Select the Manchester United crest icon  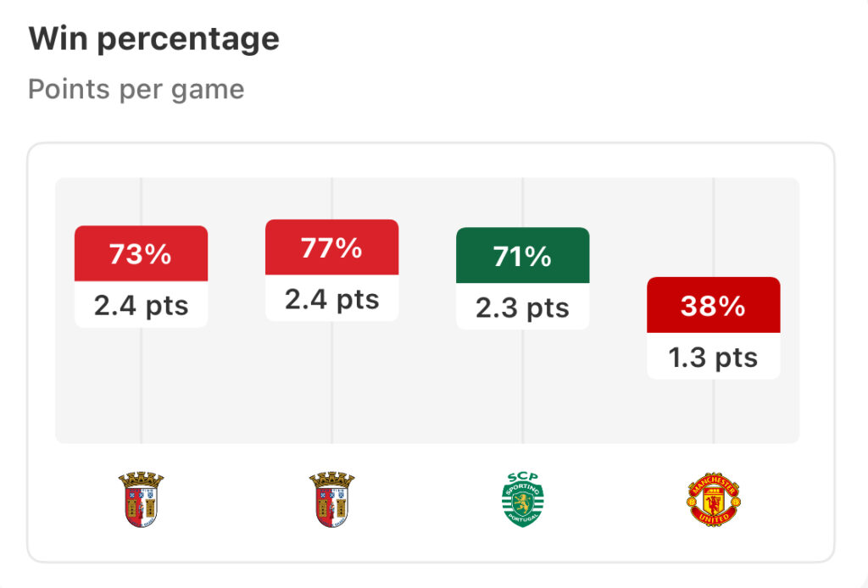pos(713,499)
